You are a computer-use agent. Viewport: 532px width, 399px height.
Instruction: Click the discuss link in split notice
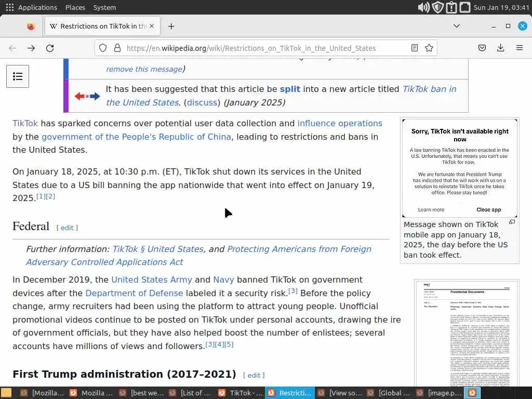[202, 102]
